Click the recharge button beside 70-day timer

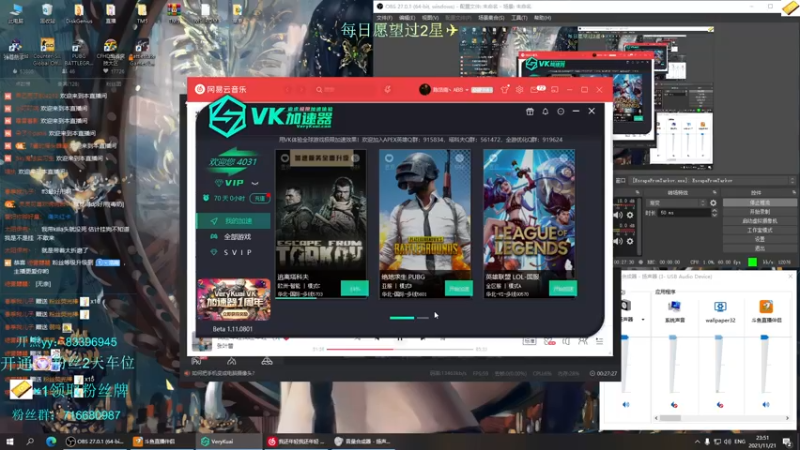(x=260, y=198)
